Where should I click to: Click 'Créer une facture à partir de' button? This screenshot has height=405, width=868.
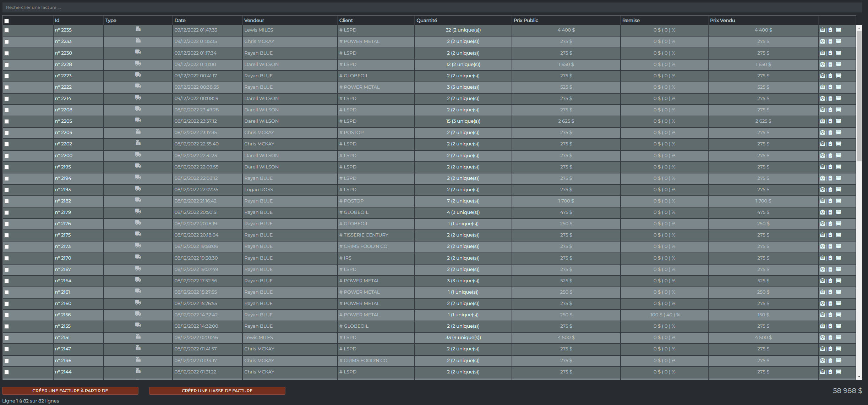tap(70, 390)
